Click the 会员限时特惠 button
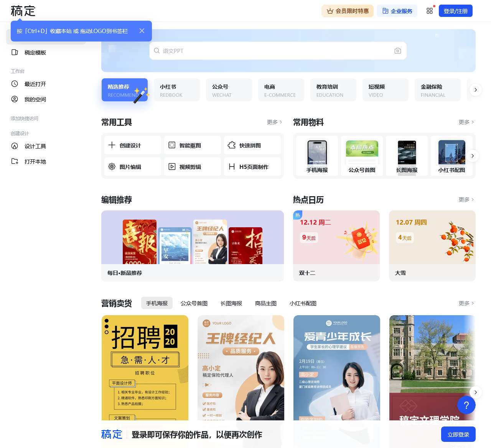This screenshot has height=448, width=491. (x=348, y=11)
